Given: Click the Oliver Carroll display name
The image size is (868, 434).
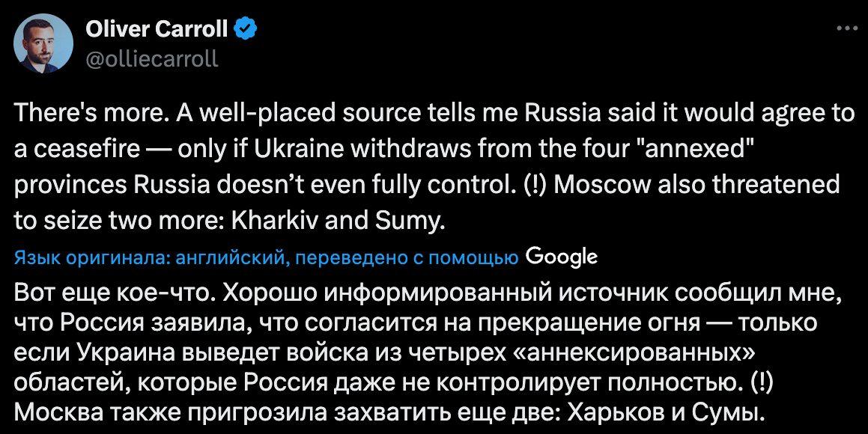Looking at the screenshot, I should point(157,31).
